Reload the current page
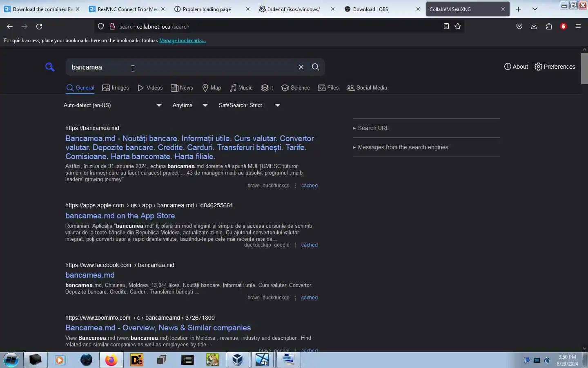This screenshot has height=368, width=588. (x=39, y=27)
